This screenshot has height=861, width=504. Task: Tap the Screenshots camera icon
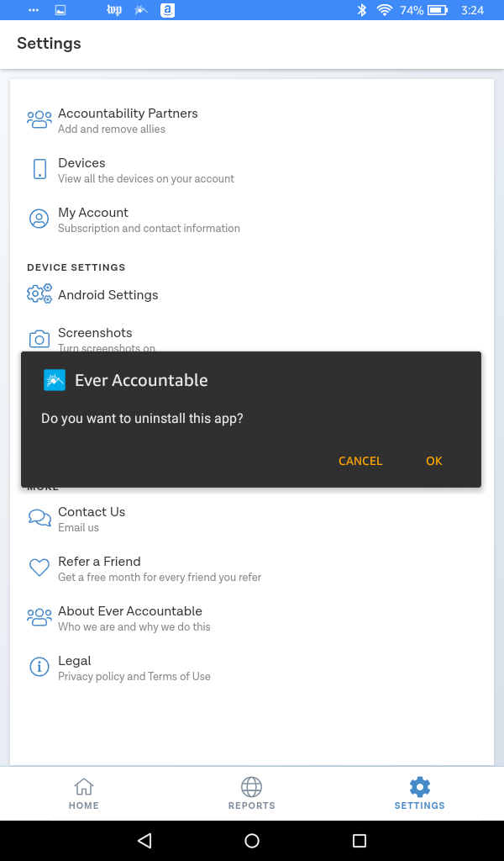(x=39, y=340)
